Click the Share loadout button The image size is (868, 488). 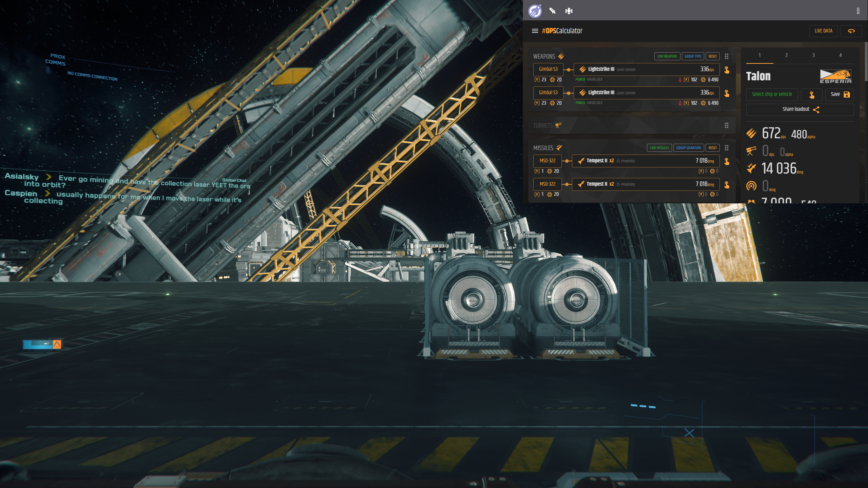800,109
